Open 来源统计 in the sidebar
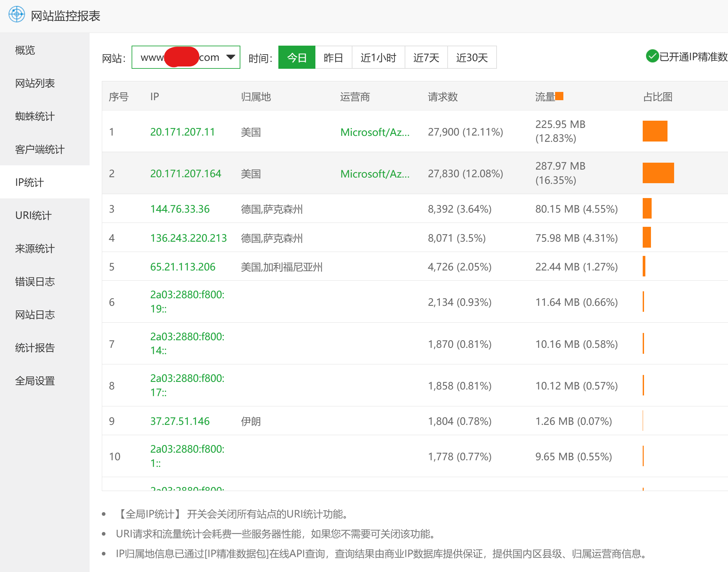 tap(45, 249)
